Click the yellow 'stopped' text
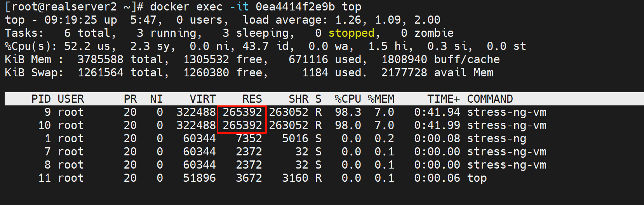This screenshot has height=205, width=644. tap(351, 33)
